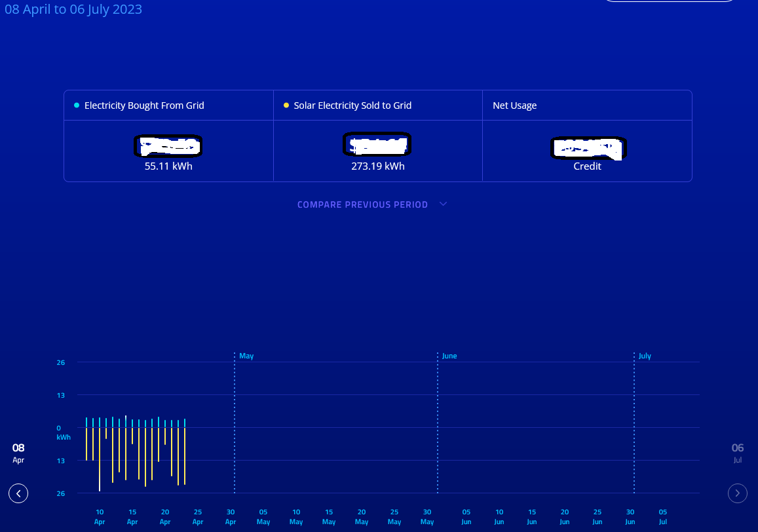The width and height of the screenshot is (758, 532).
Task: Click the 0 kWh axis label
Action: [x=61, y=432]
